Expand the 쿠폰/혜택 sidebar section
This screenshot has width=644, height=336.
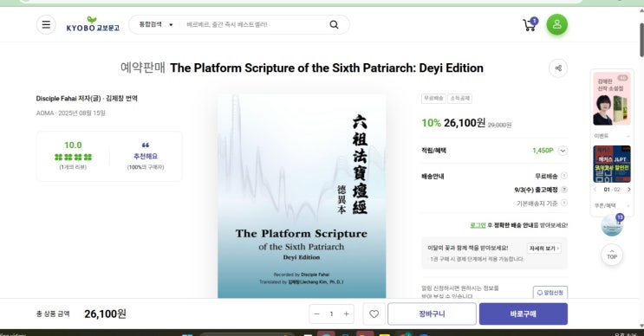(612, 205)
